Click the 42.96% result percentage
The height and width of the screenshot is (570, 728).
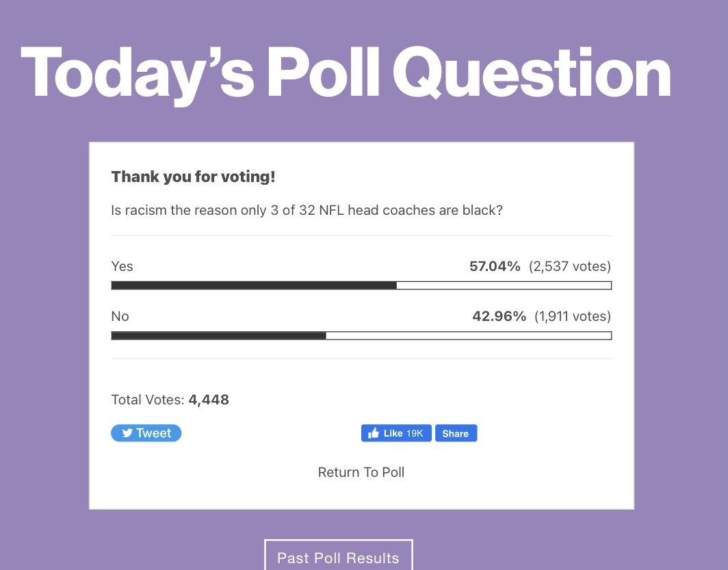point(499,316)
